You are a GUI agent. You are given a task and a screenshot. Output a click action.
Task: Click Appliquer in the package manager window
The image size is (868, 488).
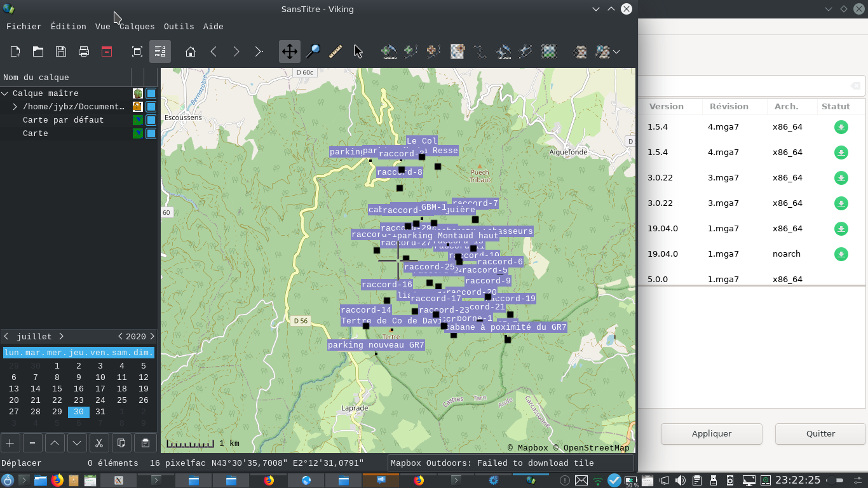point(712,434)
